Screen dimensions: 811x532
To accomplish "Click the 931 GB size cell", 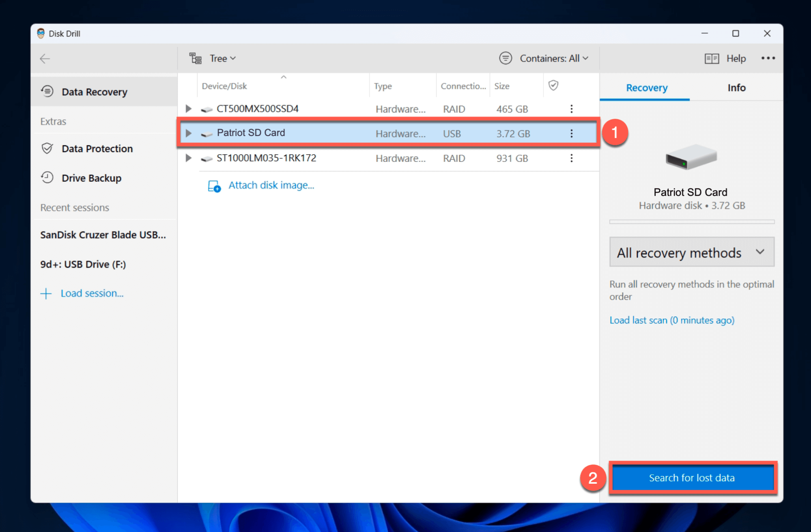I will (x=512, y=158).
